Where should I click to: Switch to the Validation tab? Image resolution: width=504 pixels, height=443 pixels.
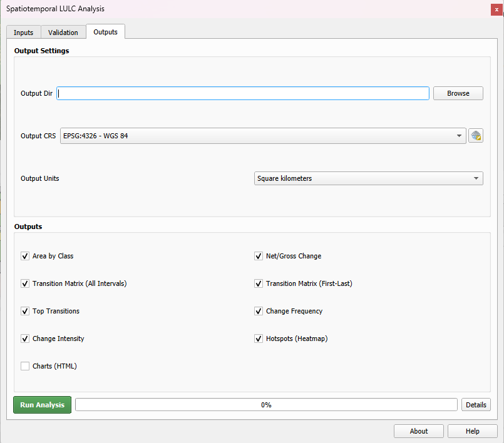click(x=63, y=32)
